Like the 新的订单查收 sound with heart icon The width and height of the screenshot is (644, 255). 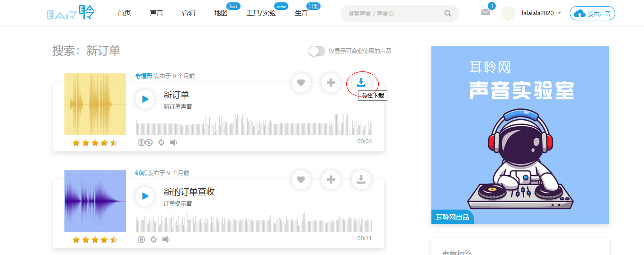pyautogui.click(x=301, y=180)
